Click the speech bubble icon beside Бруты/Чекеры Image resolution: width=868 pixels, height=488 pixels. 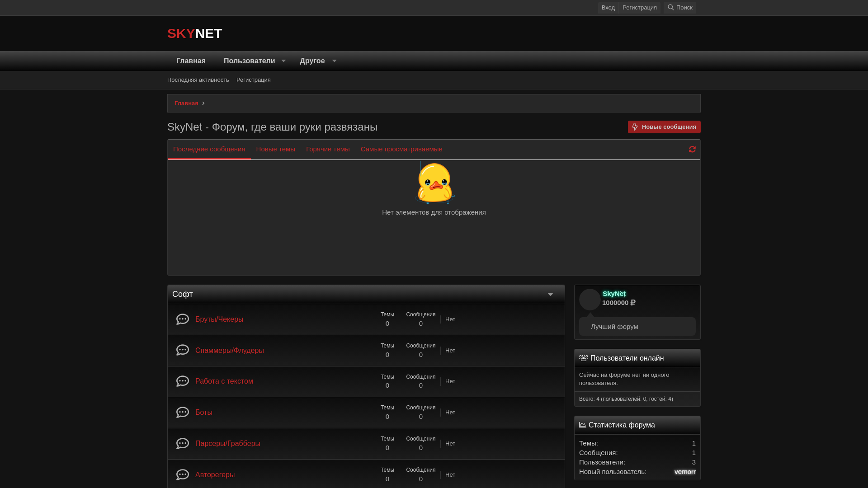click(x=183, y=319)
